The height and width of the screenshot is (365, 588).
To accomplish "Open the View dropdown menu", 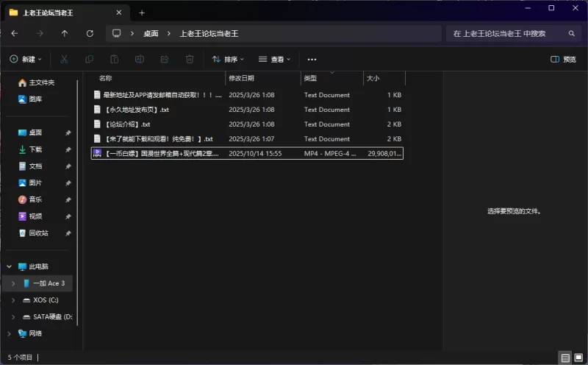I will [x=275, y=59].
